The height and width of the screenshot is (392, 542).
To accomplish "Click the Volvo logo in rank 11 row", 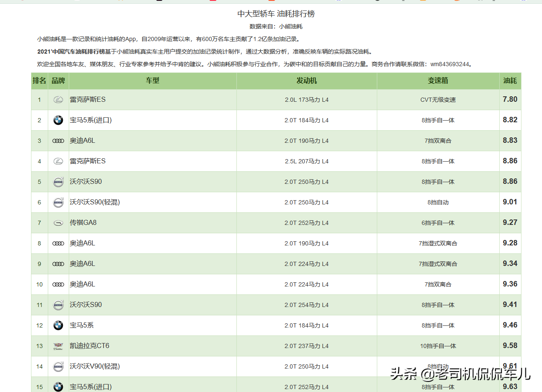I will [58, 305].
